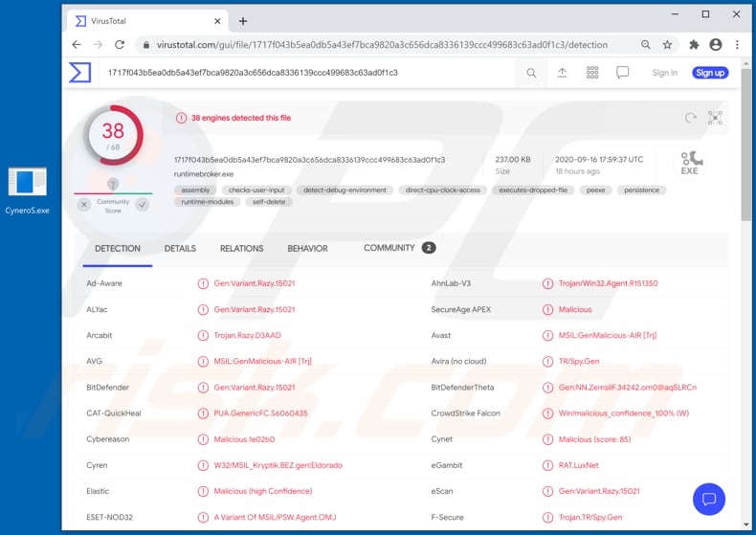Open the RELATIONS tab
Screen dimensions: 756x535
click(241, 249)
